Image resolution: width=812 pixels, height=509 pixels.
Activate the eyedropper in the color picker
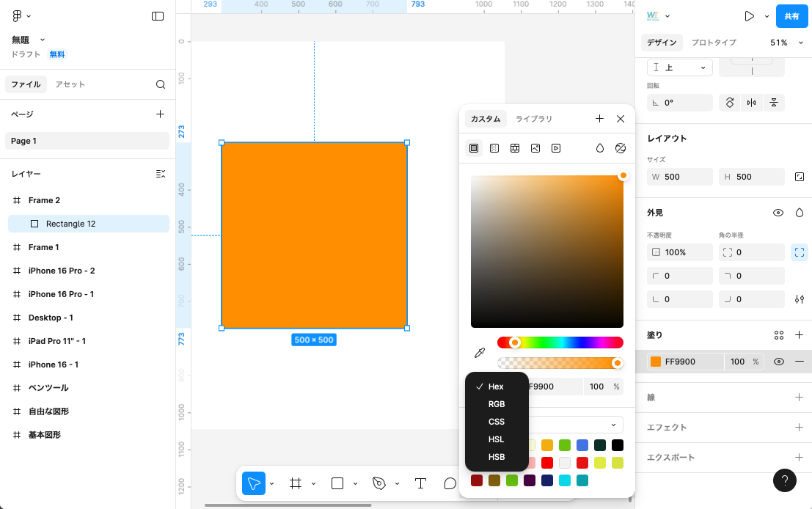[x=480, y=352]
